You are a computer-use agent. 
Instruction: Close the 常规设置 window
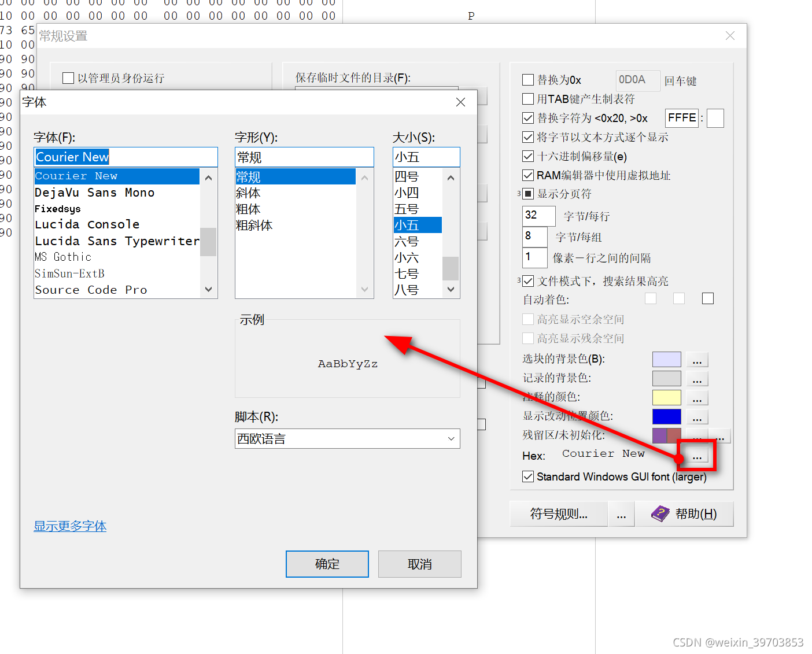730,36
